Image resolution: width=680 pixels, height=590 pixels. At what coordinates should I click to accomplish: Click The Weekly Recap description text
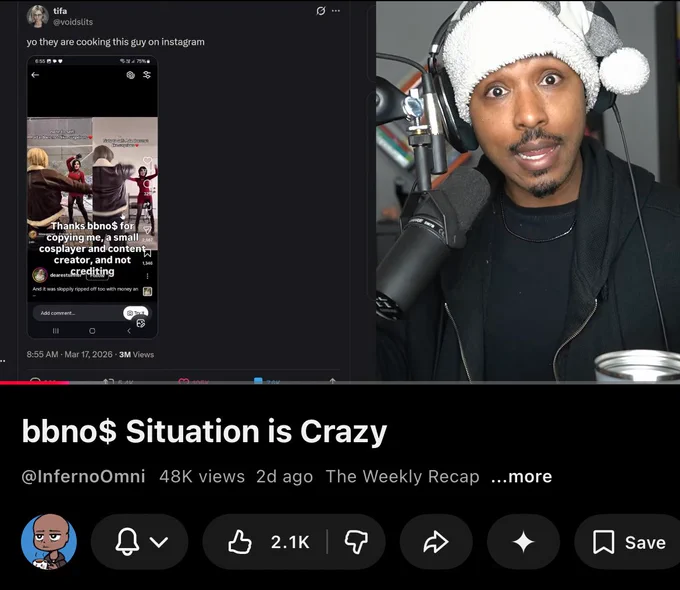(x=402, y=476)
